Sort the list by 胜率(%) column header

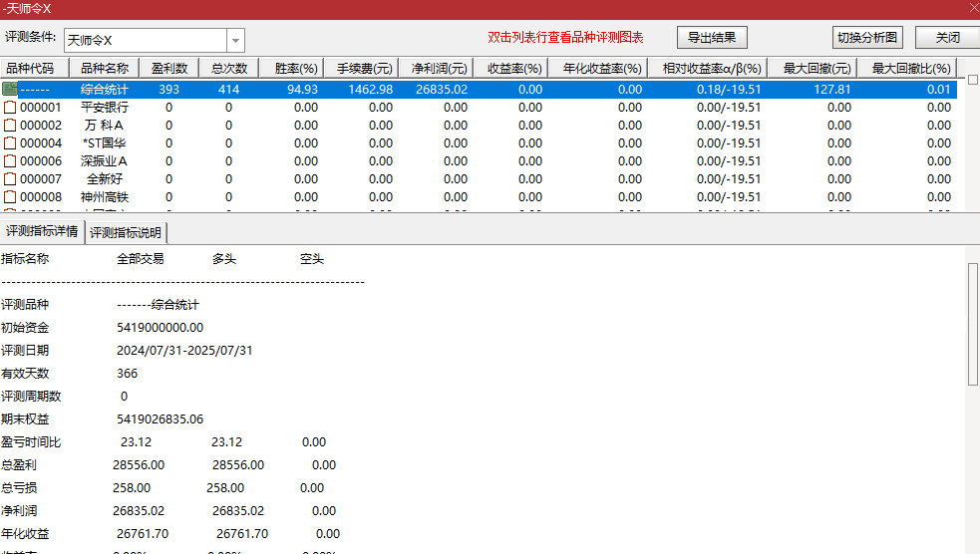point(288,69)
